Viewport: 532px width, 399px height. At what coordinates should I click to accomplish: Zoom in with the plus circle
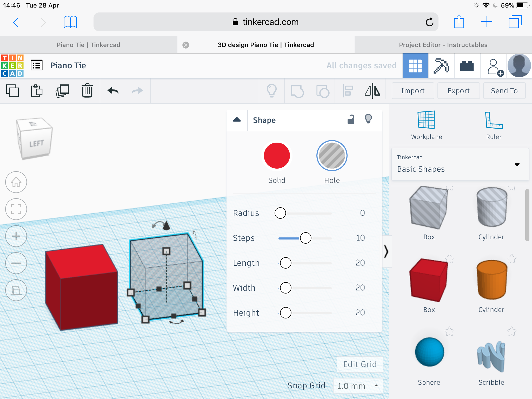click(16, 236)
